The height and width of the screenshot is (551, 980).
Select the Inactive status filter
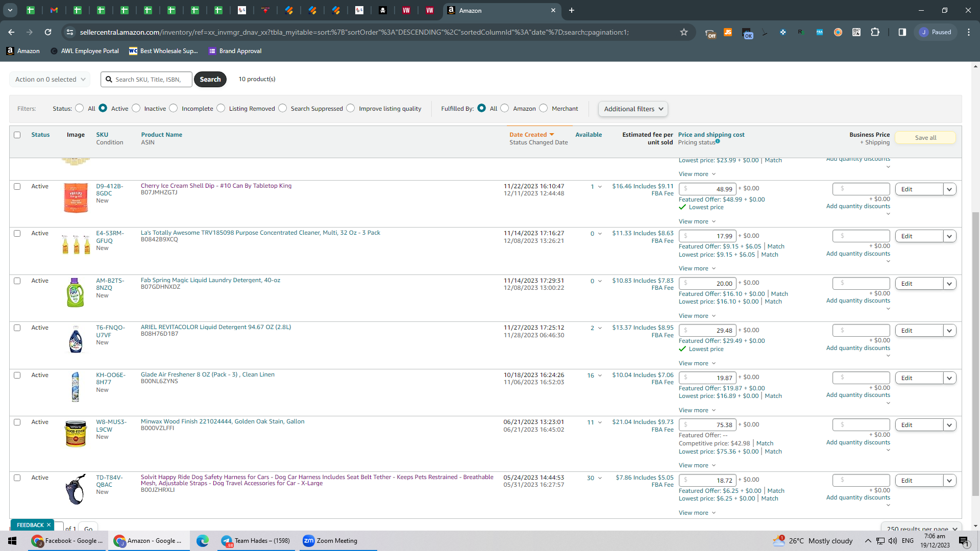[x=136, y=108]
